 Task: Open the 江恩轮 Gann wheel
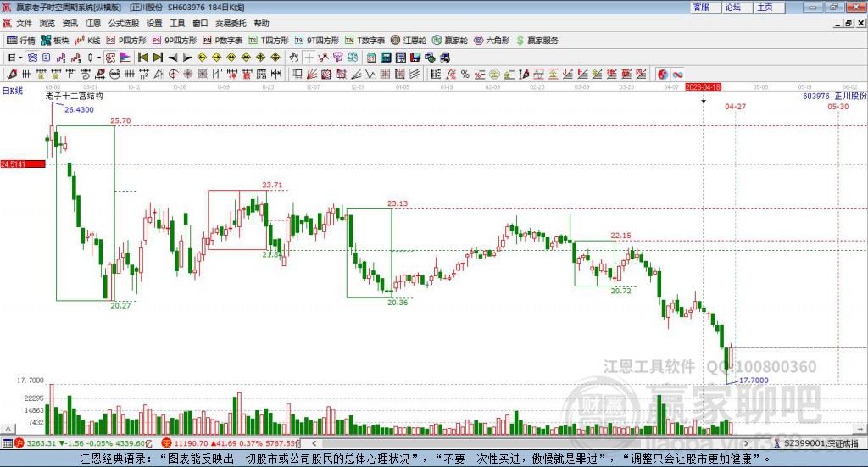[x=409, y=41]
